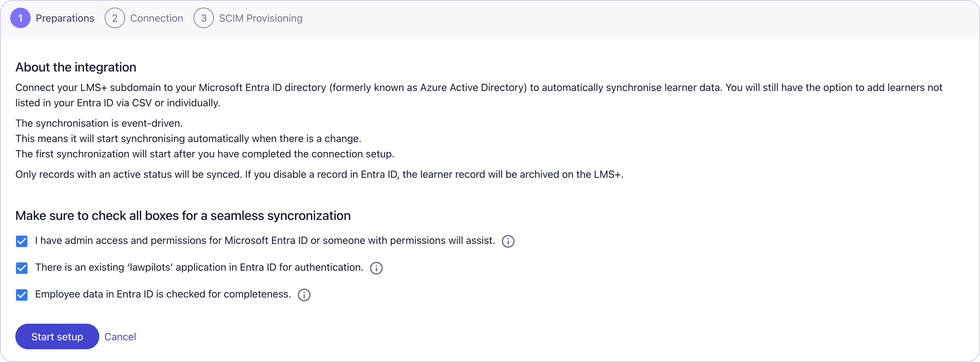980x362 pixels.
Task: Uncheck the employee data completeness checkbox
Action: click(22, 295)
